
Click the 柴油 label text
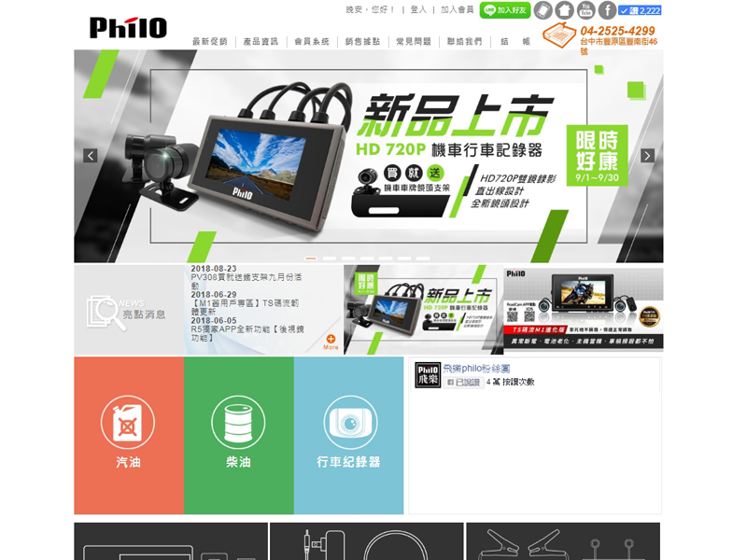(239, 462)
